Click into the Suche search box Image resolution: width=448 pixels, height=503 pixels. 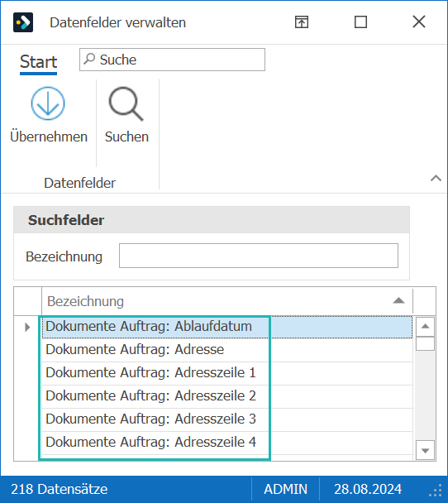tap(172, 60)
